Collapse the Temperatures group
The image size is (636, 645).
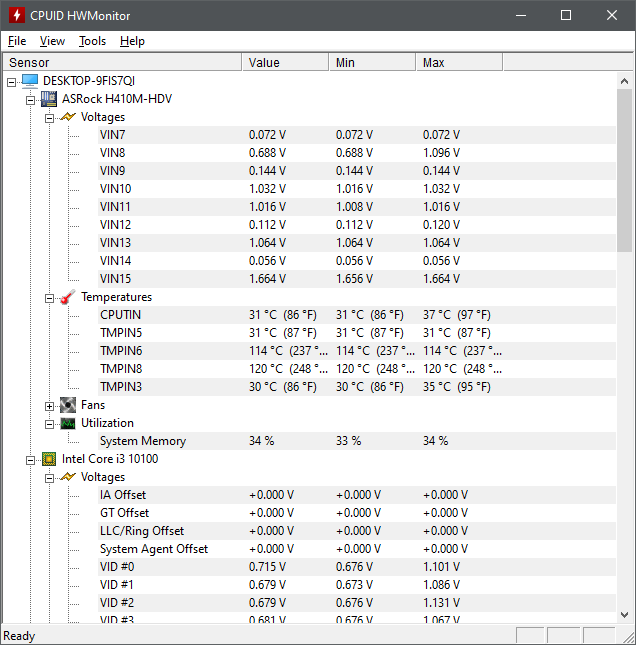click(49, 298)
